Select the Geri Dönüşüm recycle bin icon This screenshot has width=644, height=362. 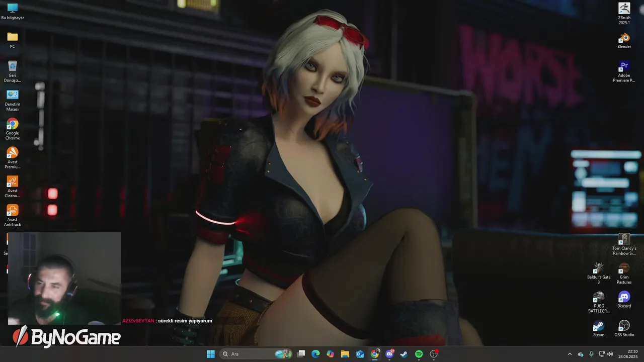[13, 71]
